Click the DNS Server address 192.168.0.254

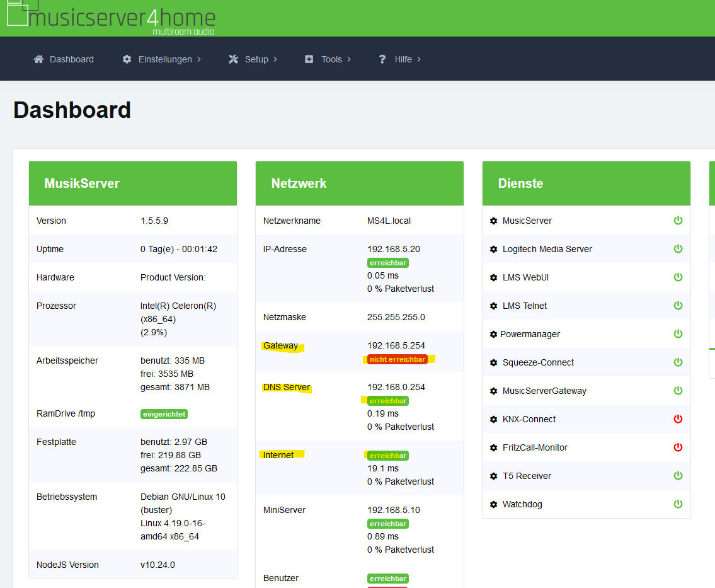[396, 387]
